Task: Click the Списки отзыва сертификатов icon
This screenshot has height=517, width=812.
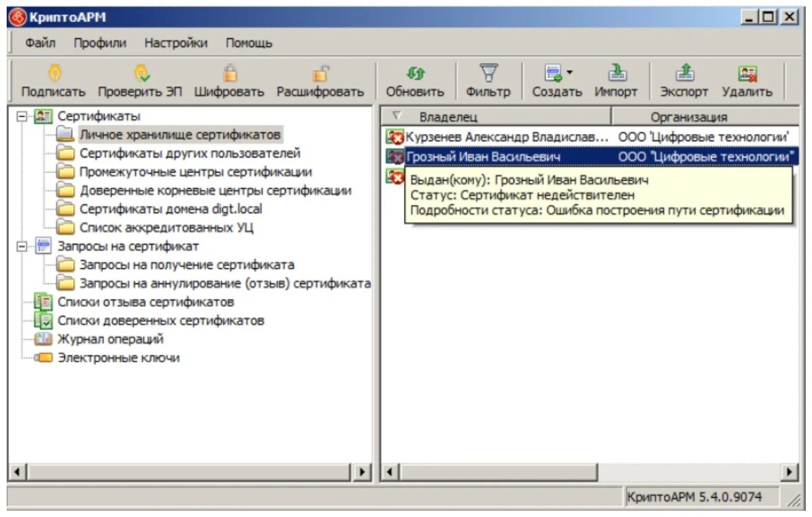Action: pos(43,302)
